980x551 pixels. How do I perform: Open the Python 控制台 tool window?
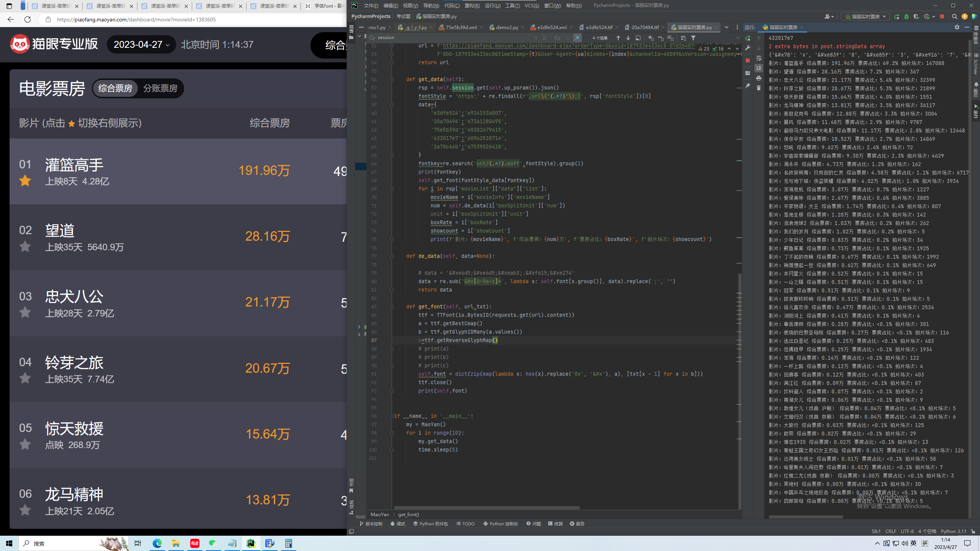click(x=500, y=524)
